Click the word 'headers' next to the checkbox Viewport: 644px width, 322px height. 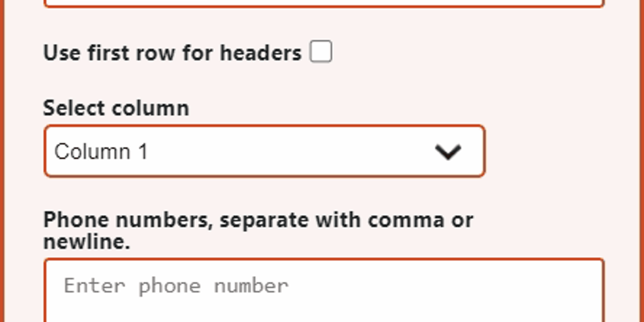260,53
